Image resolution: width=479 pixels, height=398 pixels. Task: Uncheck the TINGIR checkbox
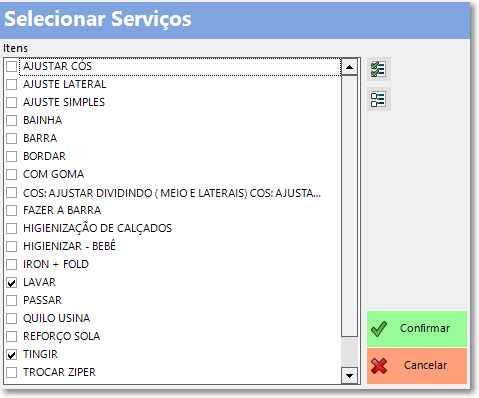pyautogui.click(x=12, y=355)
